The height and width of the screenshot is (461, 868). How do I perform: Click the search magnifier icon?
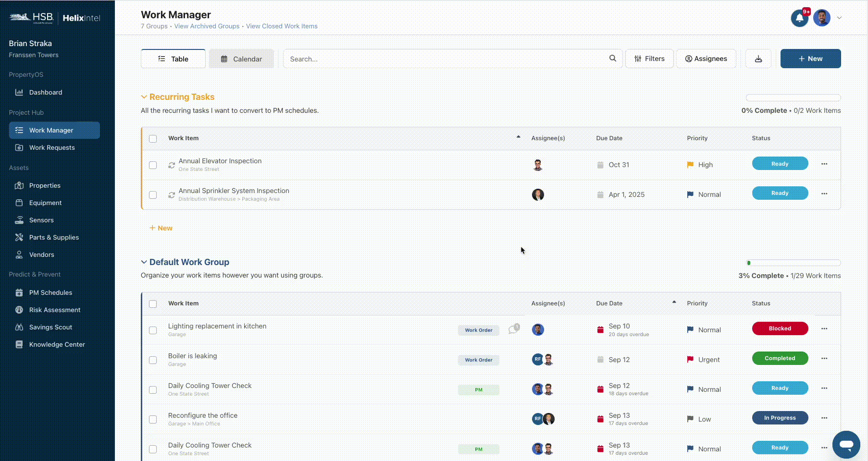[613, 59]
